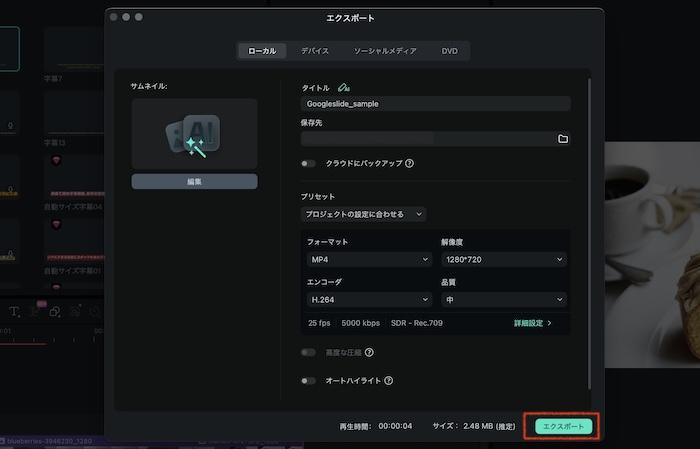Open help for クラウドにバックアップ
The height and width of the screenshot is (449, 700).
click(409, 163)
